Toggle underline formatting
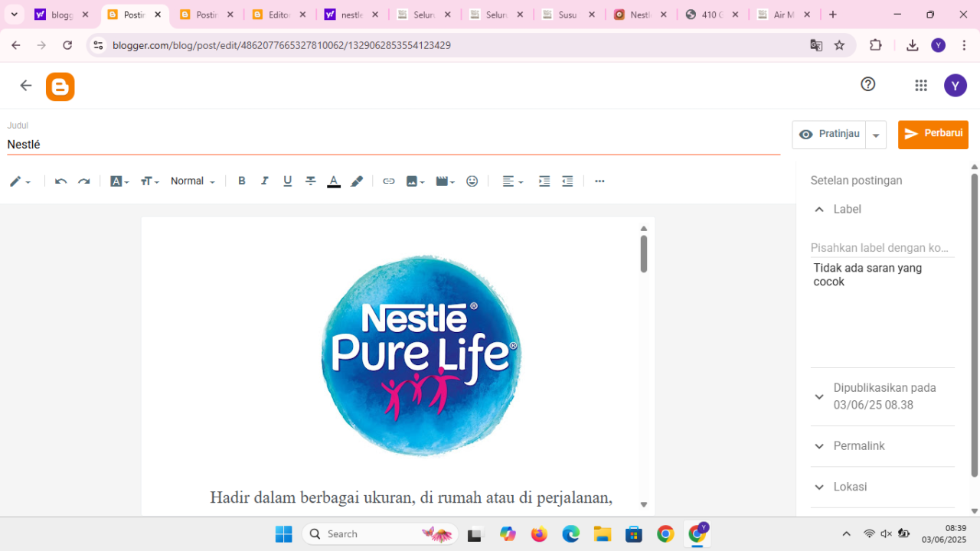 coord(288,181)
